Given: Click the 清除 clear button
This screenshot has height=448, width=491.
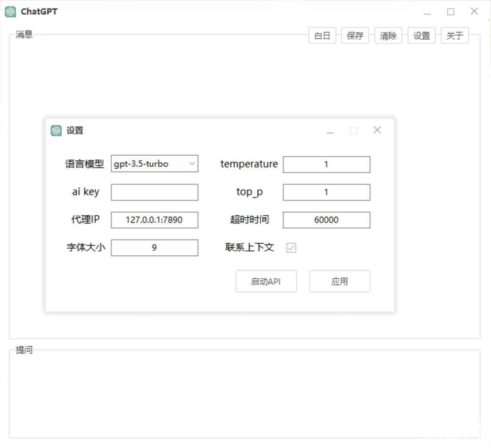Looking at the screenshot, I should point(388,36).
